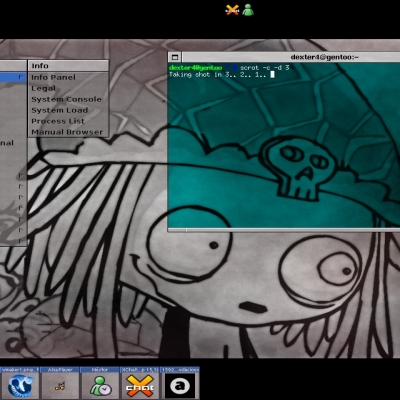Select System Load in the Info menu

68,110
